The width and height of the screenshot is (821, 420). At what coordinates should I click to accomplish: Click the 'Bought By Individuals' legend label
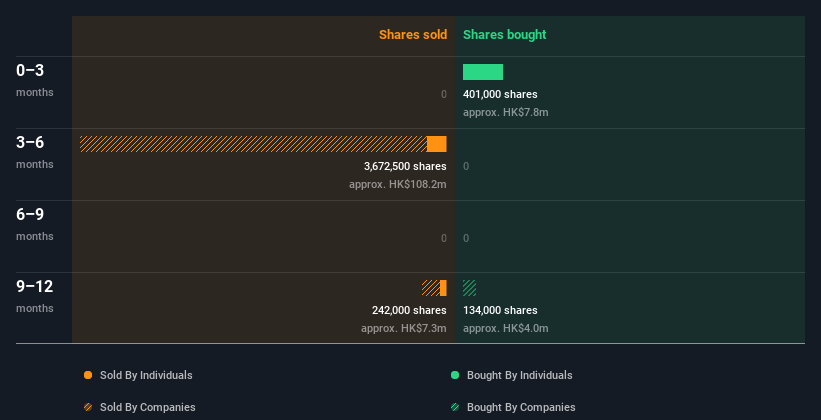tap(519, 375)
